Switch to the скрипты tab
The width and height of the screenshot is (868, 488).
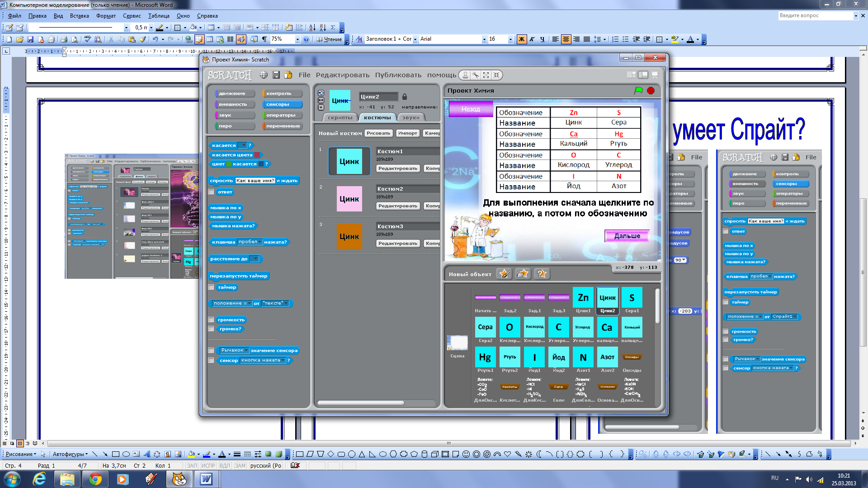tap(340, 117)
